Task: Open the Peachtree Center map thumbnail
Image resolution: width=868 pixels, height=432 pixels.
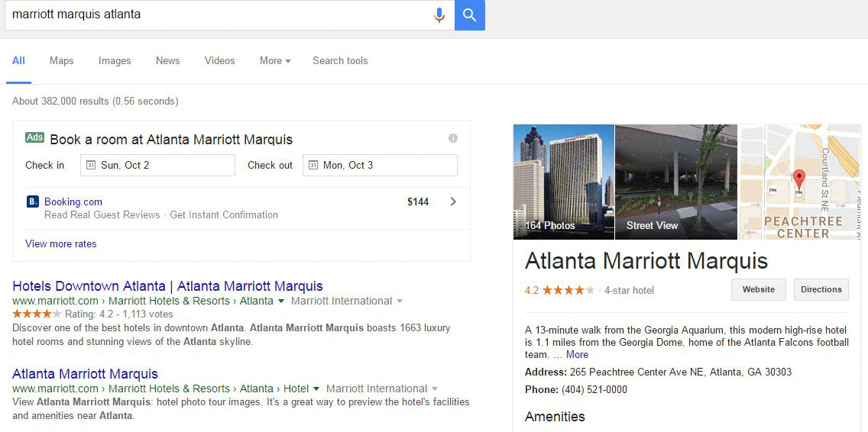Action: pos(801,182)
